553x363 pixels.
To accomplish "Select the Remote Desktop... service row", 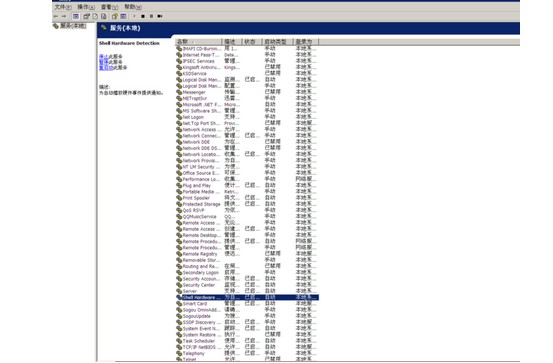I will click(x=247, y=235).
